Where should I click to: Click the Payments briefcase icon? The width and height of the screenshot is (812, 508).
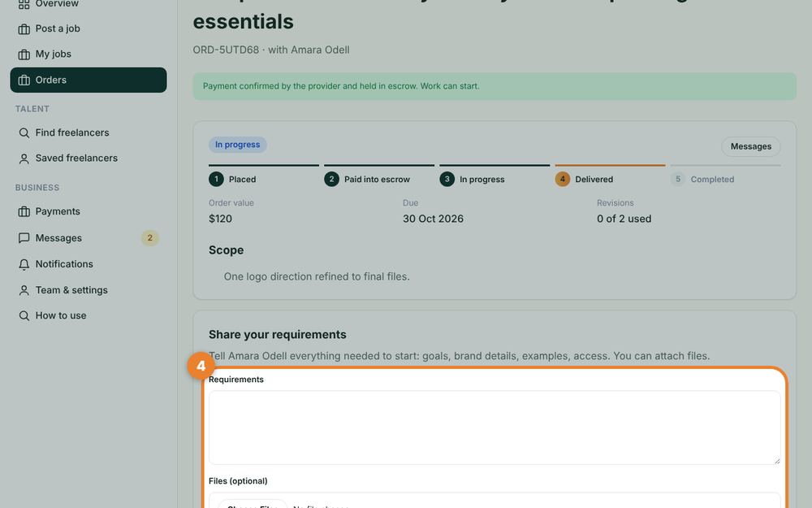pos(24,212)
